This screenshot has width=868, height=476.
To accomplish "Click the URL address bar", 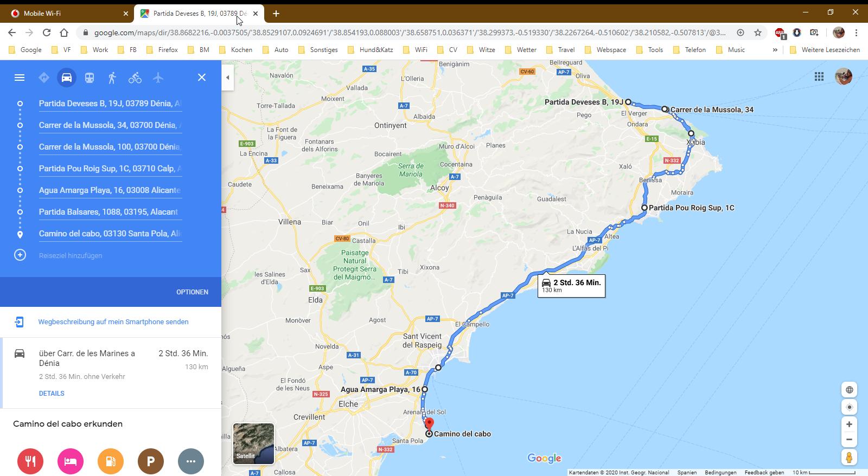I will pyautogui.click(x=410, y=33).
